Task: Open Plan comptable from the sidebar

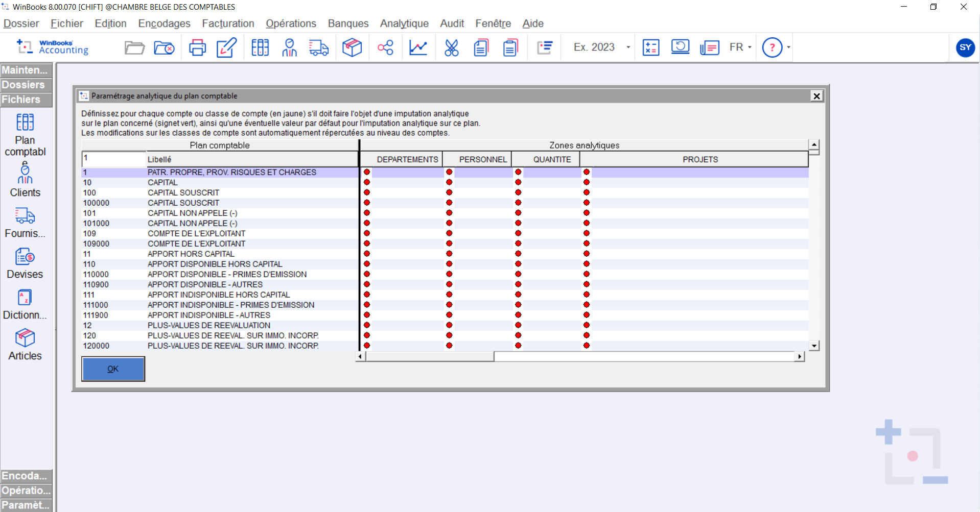Action: [25, 135]
